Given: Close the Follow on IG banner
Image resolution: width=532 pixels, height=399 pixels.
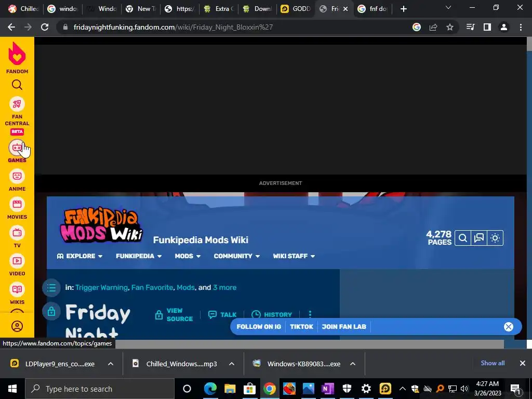Looking at the screenshot, I should pyautogui.click(x=508, y=327).
